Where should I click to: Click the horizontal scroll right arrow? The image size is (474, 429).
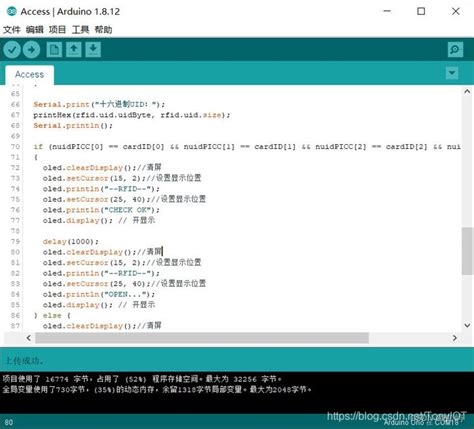(x=455, y=338)
